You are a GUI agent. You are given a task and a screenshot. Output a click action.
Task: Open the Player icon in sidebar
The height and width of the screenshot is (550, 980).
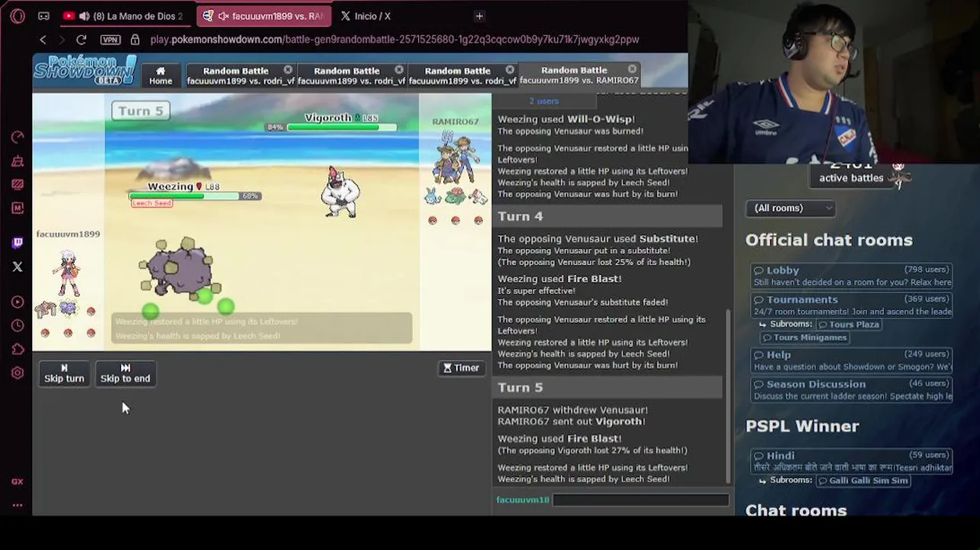tap(18, 302)
